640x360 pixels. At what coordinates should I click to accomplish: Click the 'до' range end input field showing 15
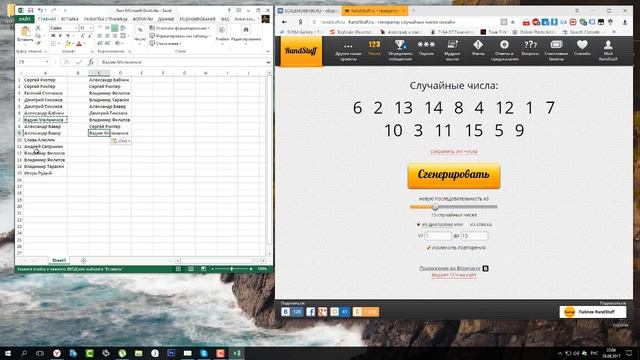(474, 236)
